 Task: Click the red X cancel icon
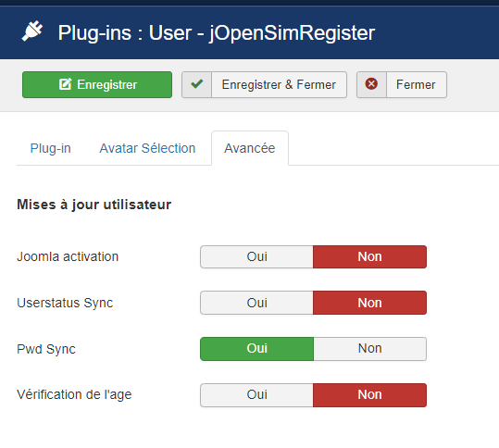tap(371, 84)
